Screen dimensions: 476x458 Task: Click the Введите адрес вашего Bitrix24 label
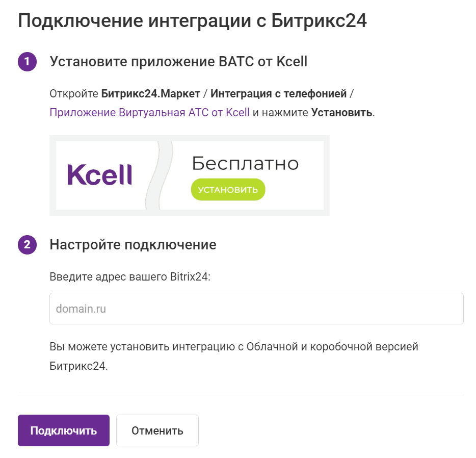pyautogui.click(x=130, y=277)
